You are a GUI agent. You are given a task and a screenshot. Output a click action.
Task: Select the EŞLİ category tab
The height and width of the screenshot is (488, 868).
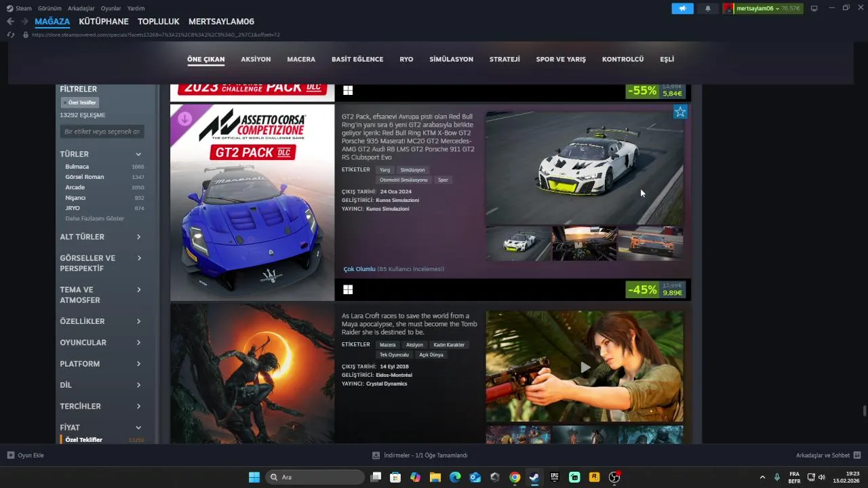pos(667,60)
